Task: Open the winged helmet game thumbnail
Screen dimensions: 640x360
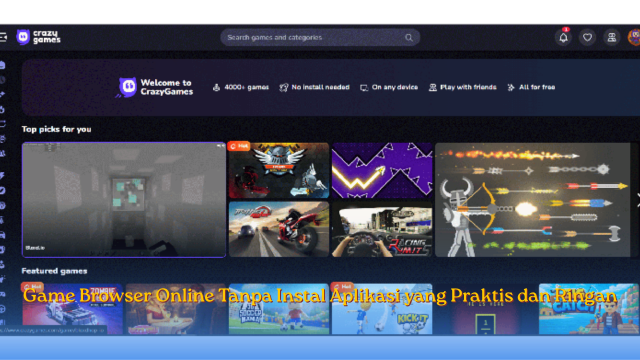Action: [279, 170]
